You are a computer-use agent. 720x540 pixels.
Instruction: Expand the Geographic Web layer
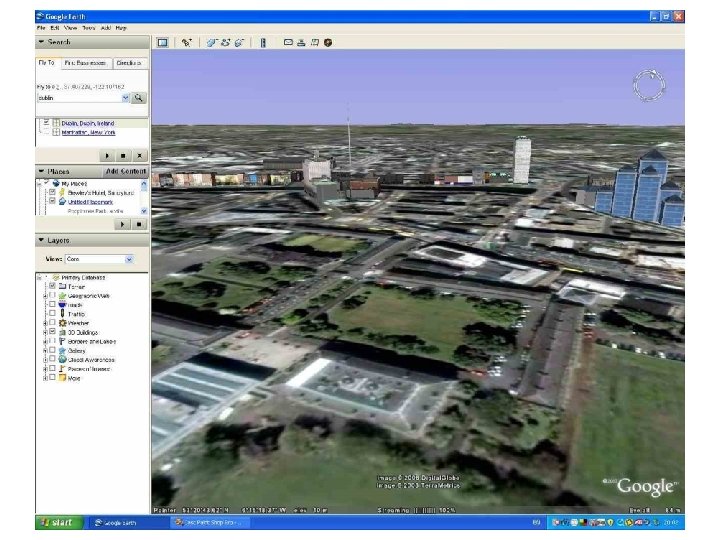tap(45, 296)
